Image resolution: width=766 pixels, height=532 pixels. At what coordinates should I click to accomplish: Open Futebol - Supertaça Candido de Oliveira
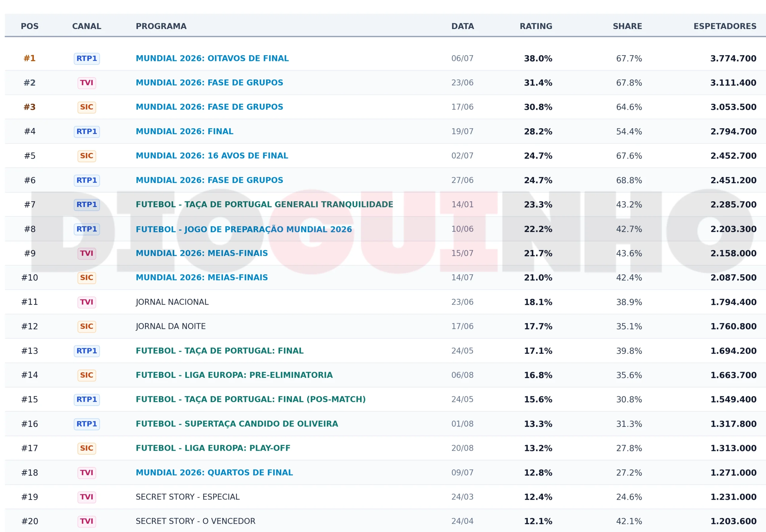click(x=237, y=424)
